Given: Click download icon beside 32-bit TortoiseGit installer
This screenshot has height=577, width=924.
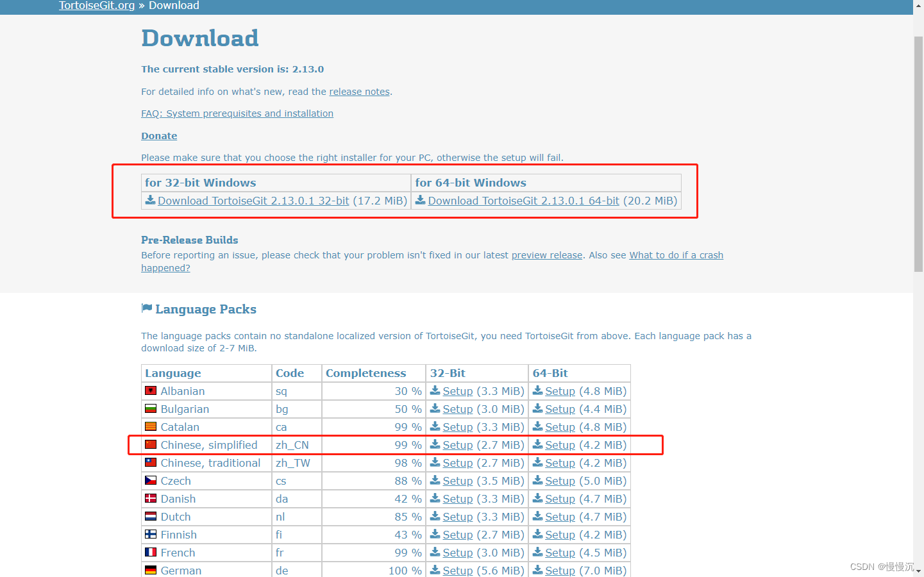Looking at the screenshot, I should click(151, 200).
